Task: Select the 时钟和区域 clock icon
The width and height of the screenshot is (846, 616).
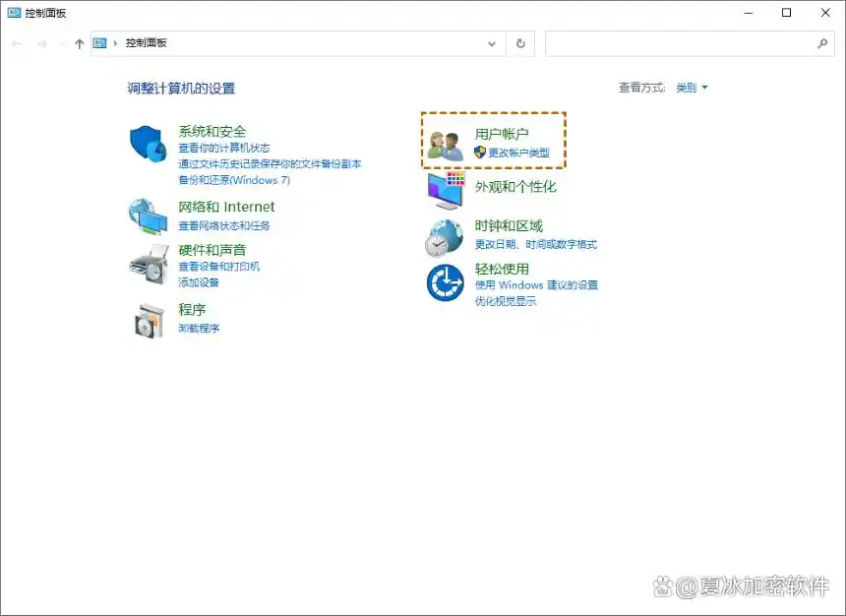Action: [445, 235]
